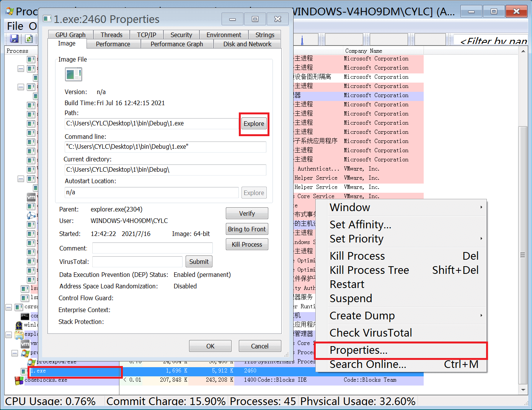Click the Refresh toolbar icon
The height and width of the screenshot is (410, 532).
point(28,39)
